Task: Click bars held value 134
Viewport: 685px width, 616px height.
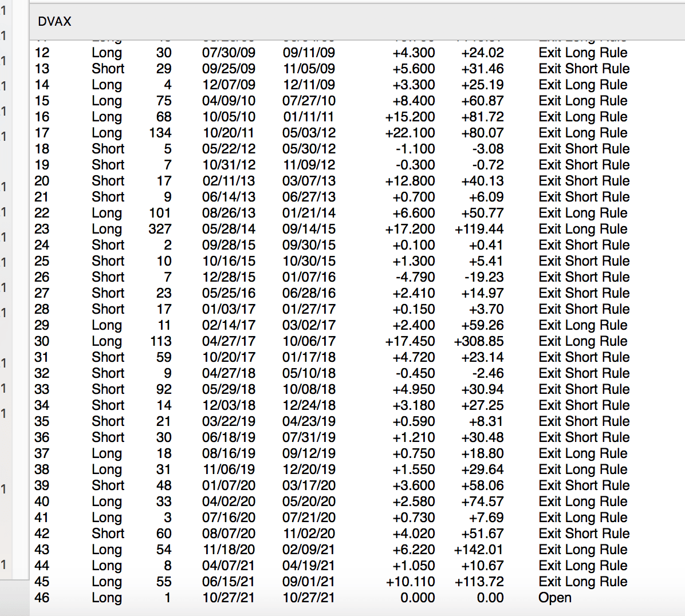Action: point(160,133)
